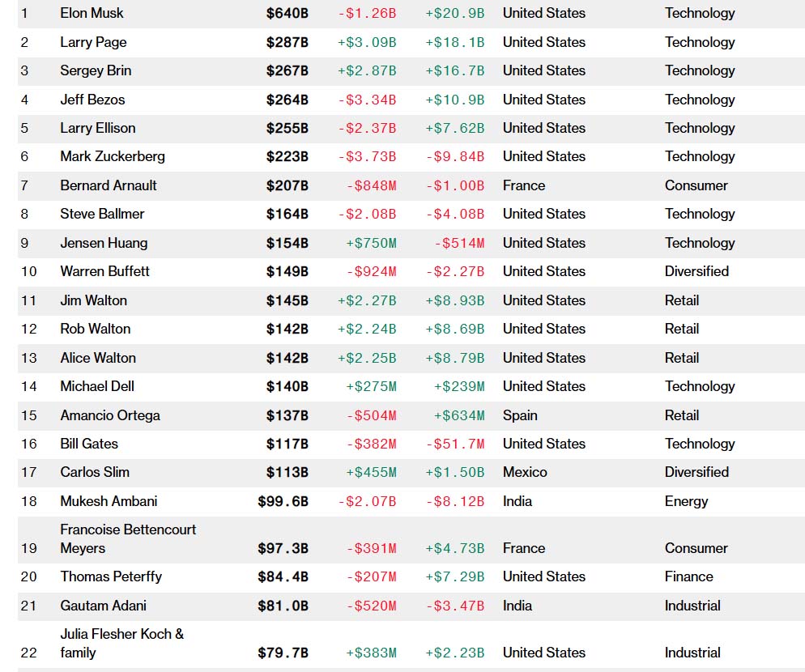Click on Larry Page's name

(93, 42)
